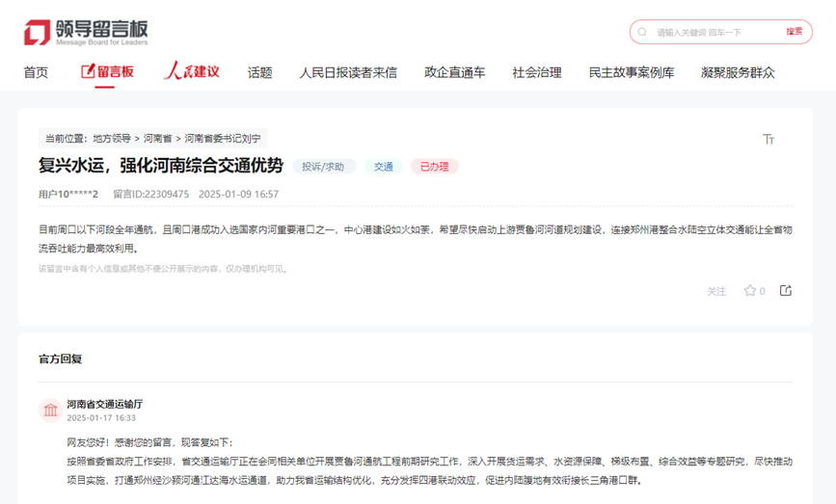Image resolution: width=836 pixels, height=504 pixels.
Task: Click the 地方领导 breadcrumb link
Action: tap(114, 139)
